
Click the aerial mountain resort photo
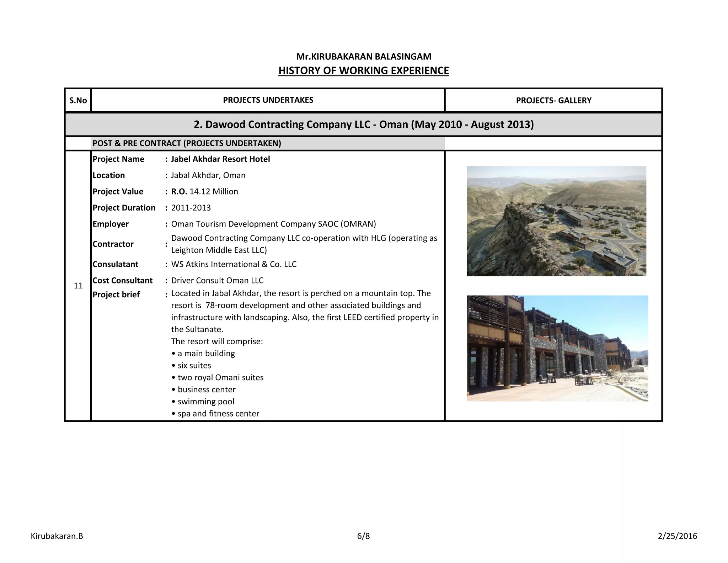coord(556,221)
